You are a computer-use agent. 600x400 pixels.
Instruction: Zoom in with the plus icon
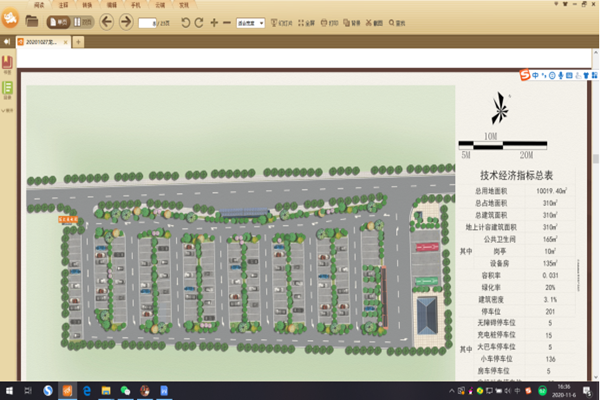click(x=214, y=21)
